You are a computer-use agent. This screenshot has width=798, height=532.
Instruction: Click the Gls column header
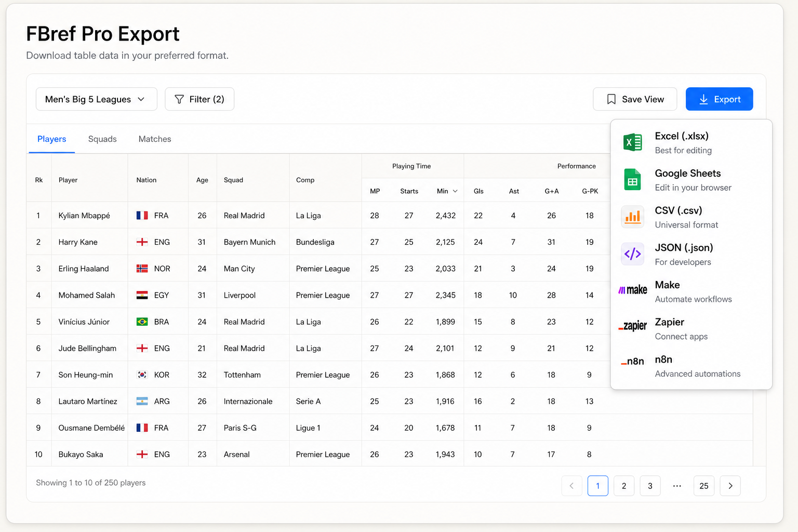coord(478,191)
